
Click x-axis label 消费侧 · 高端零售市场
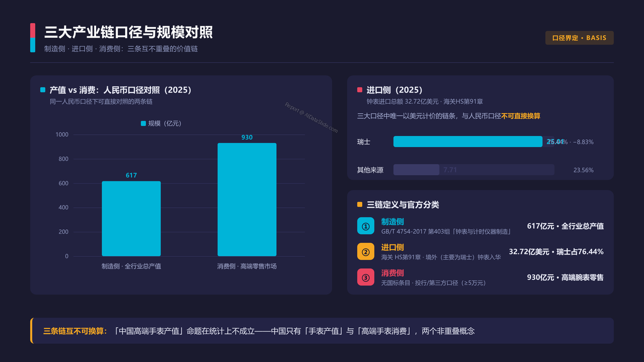[x=247, y=266]
